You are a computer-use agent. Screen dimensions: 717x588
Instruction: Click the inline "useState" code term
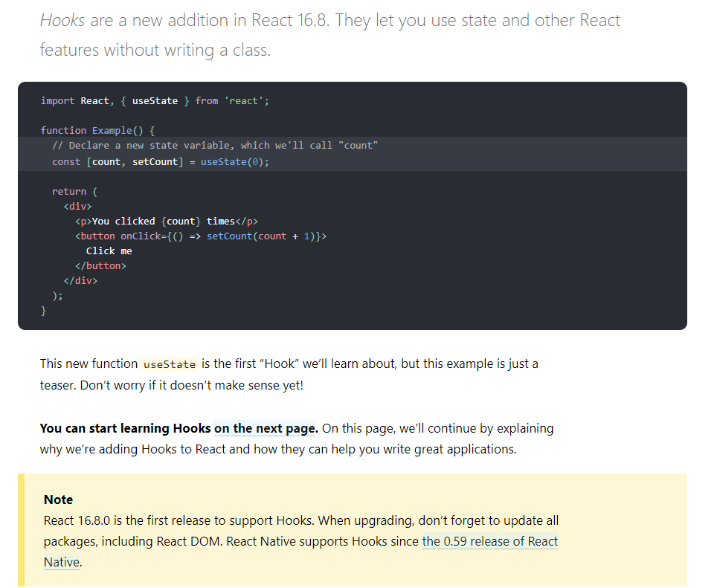[x=170, y=364]
